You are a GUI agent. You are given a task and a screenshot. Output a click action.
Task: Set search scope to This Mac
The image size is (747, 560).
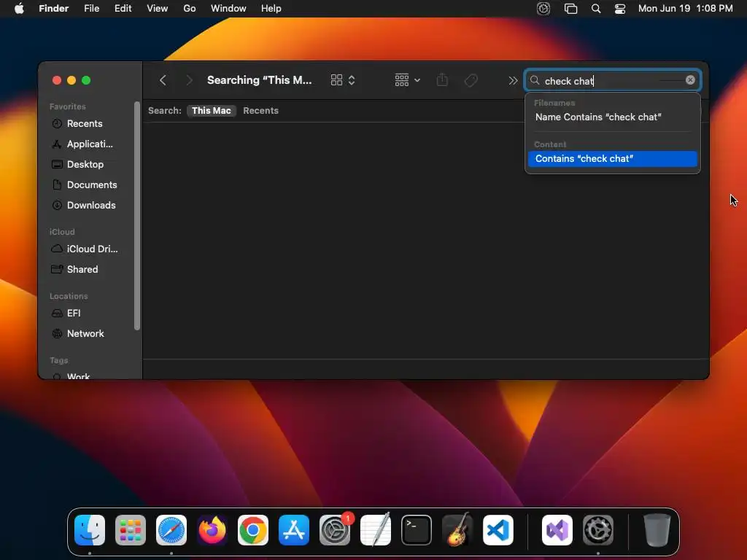click(211, 111)
